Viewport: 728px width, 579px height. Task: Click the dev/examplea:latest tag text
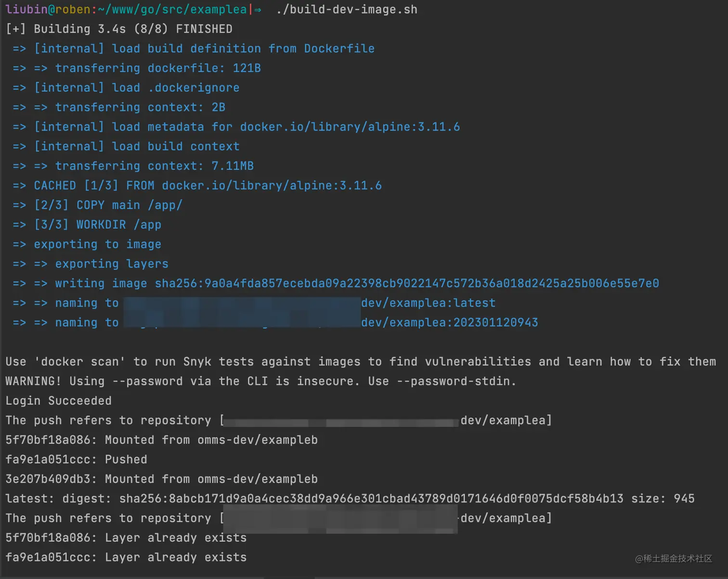[428, 303]
